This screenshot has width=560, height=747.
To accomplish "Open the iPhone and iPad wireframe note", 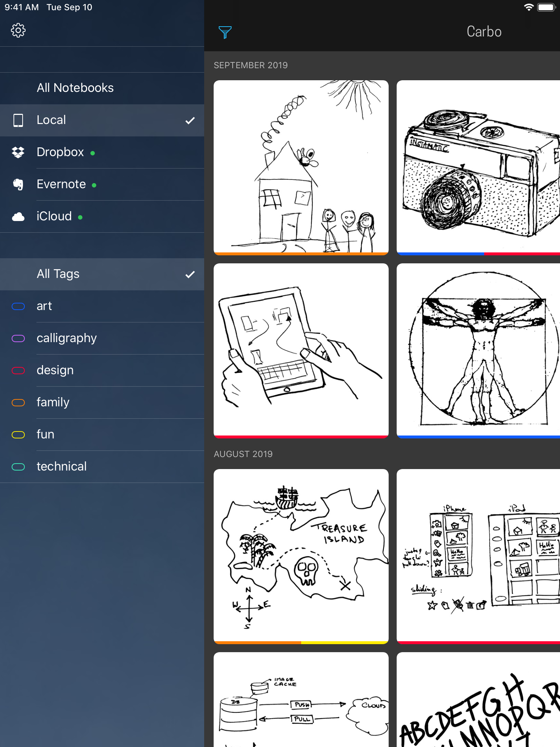I will click(478, 557).
